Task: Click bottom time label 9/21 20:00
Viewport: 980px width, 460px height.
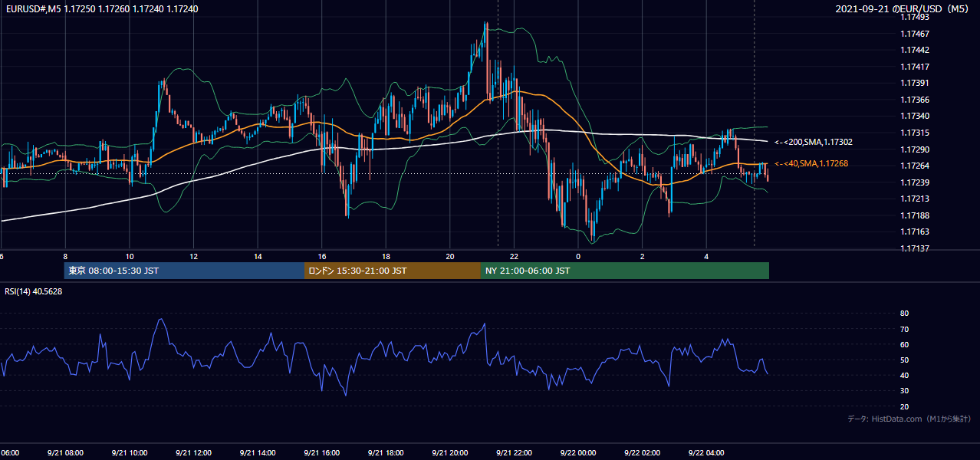Action: (450, 453)
